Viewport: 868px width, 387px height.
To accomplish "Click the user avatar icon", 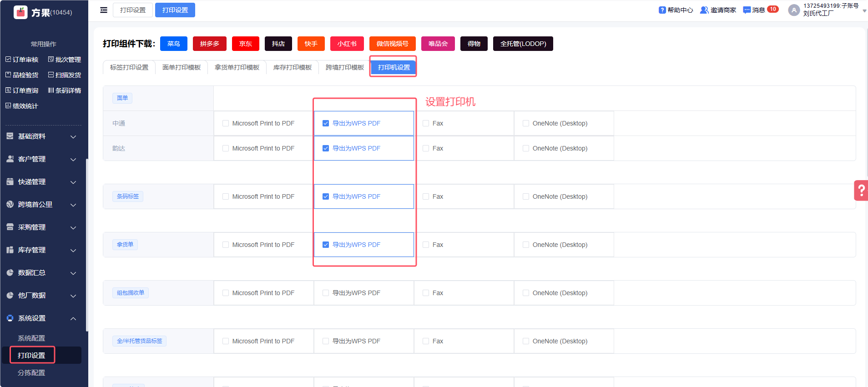I will (793, 10).
